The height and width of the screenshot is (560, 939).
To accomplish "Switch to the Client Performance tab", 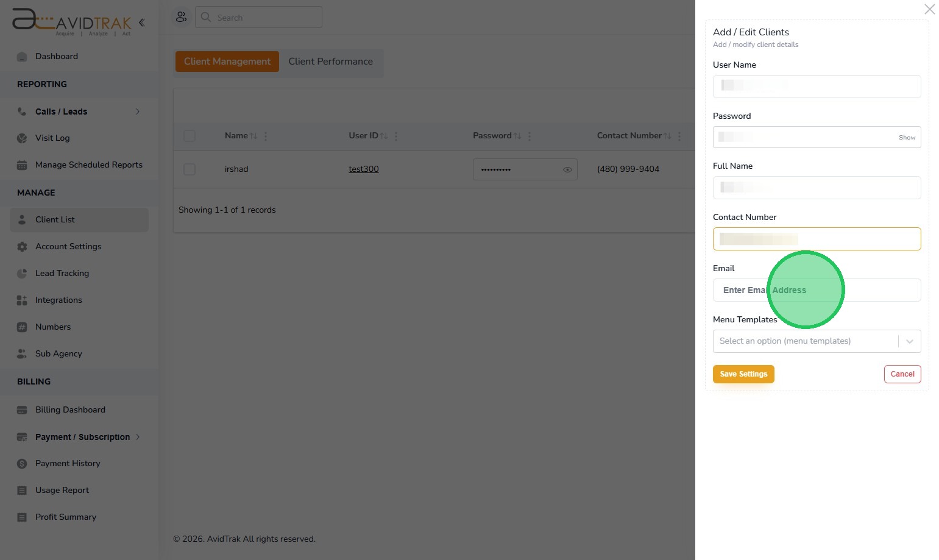I will pos(330,62).
